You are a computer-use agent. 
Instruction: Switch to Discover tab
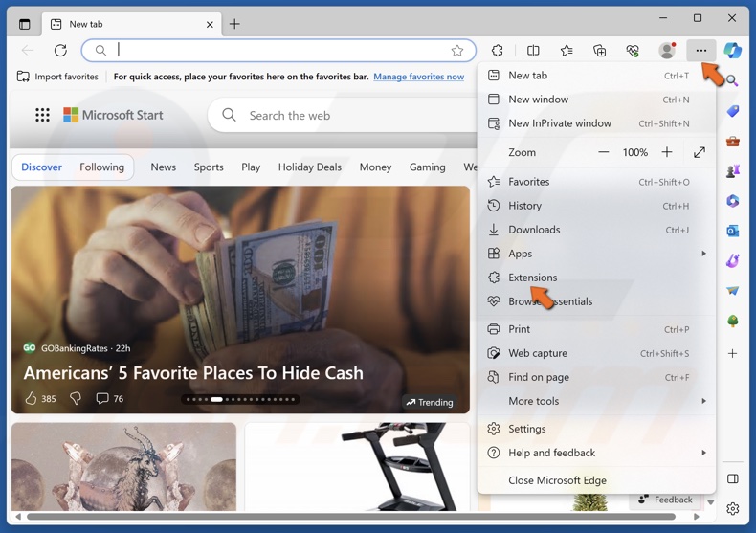41,167
